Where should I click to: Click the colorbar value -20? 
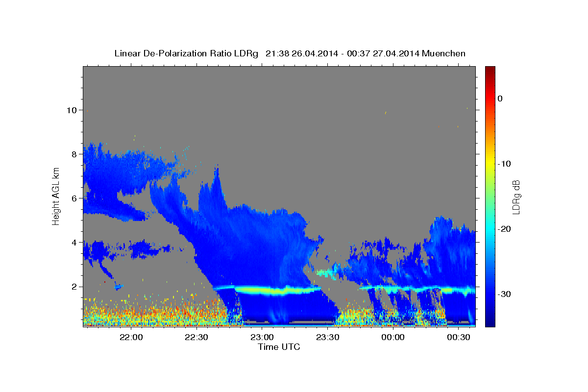click(505, 229)
